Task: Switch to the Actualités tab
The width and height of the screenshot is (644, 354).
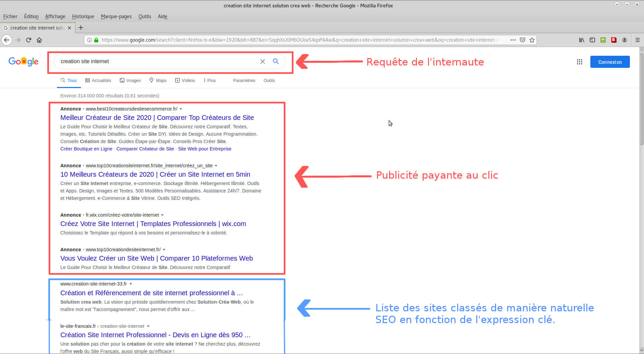Action: pyautogui.click(x=98, y=81)
